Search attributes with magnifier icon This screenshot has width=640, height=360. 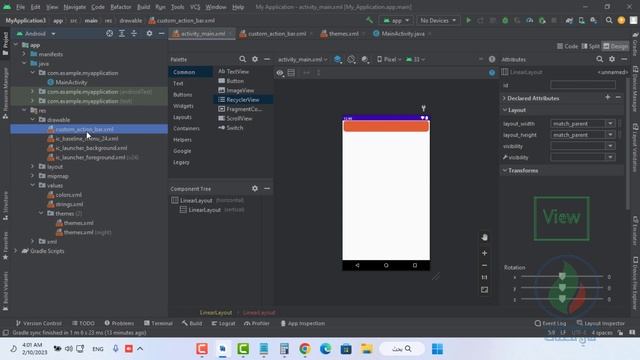pyautogui.click(x=600, y=59)
